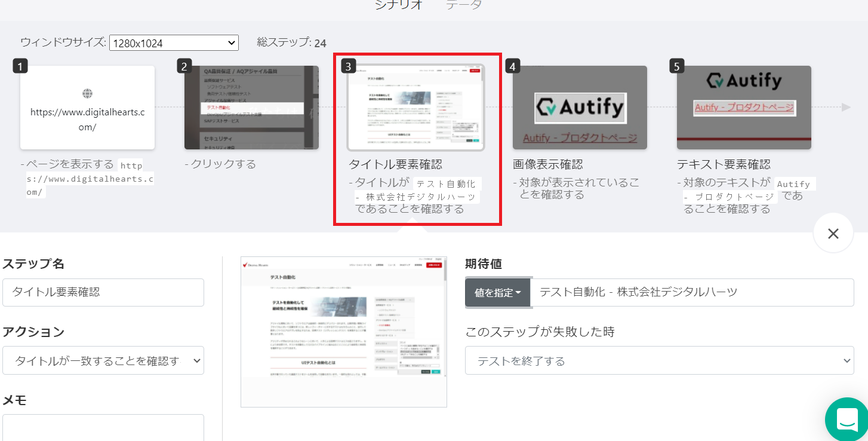
Task: Expand the アクション action dropdown
Action: [103, 360]
